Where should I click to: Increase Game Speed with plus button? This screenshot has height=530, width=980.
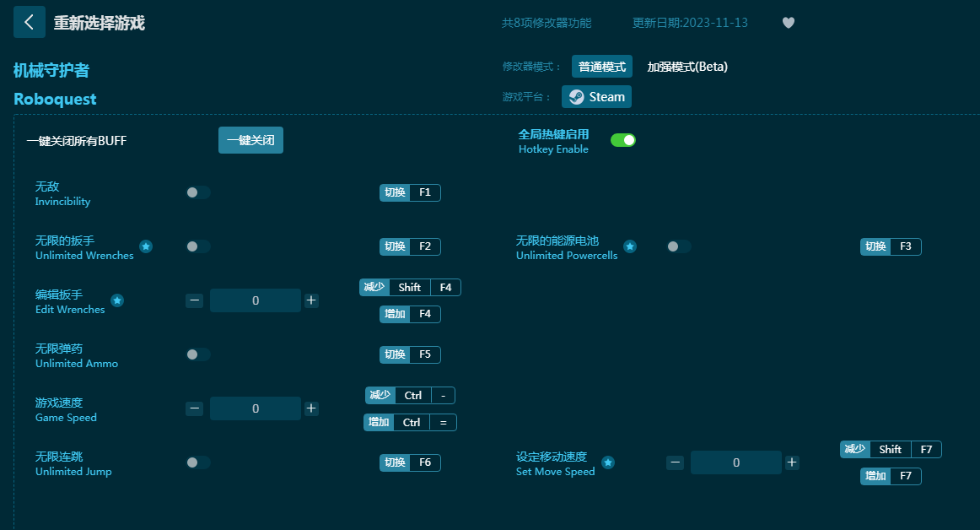coord(311,408)
